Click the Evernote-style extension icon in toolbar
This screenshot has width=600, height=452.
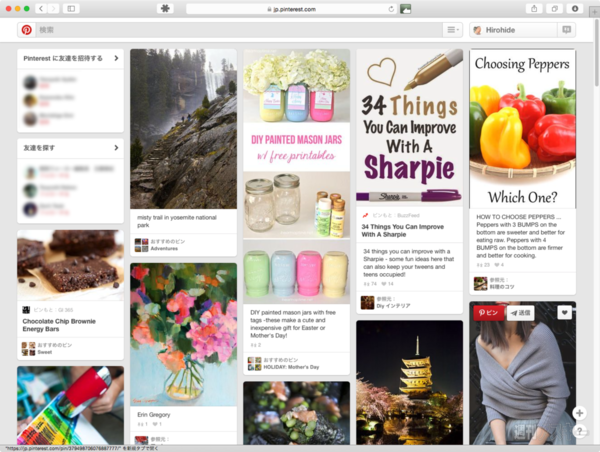(x=165, y=8)
